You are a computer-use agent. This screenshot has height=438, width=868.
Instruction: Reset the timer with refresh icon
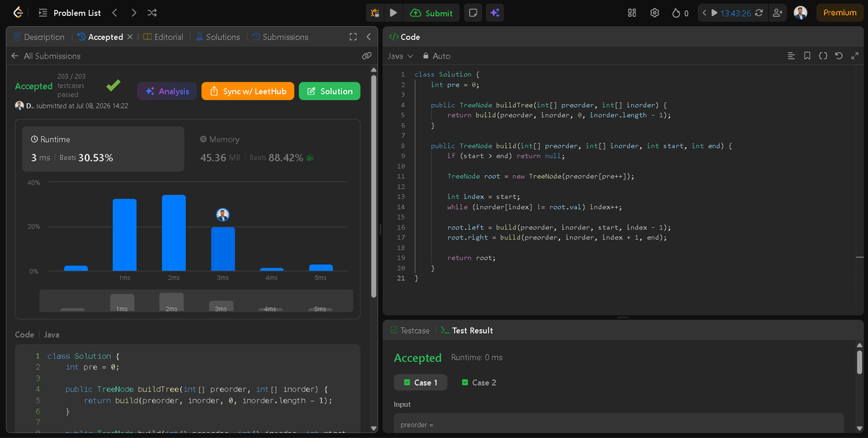(x=759, y=13)
